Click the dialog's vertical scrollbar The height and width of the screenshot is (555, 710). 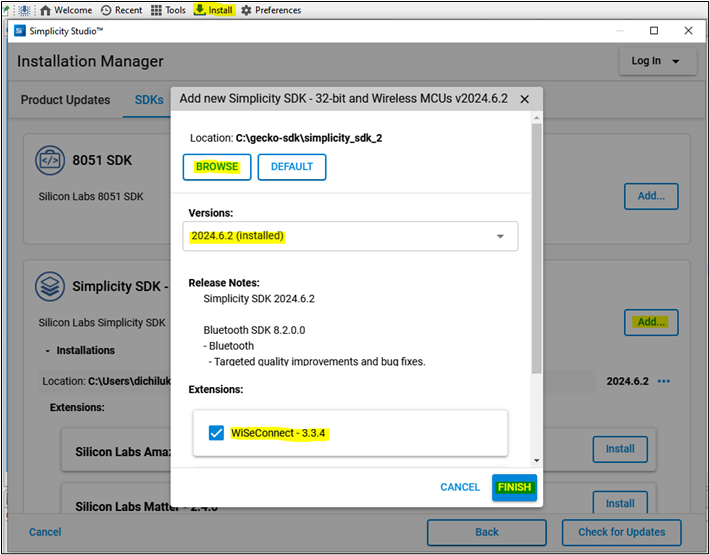tap(537, 250)
